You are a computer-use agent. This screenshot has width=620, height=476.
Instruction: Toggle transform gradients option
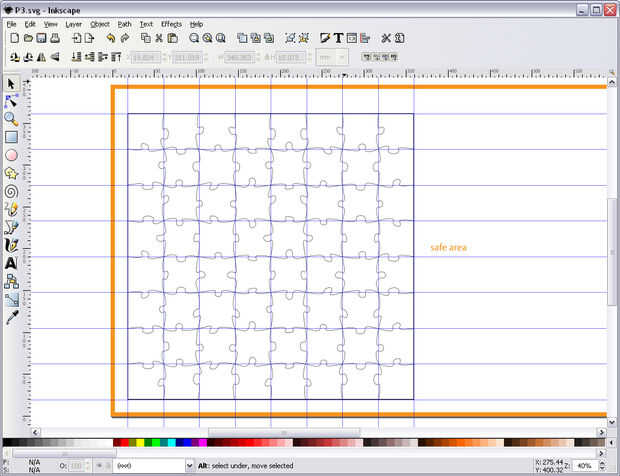(384, 57)
